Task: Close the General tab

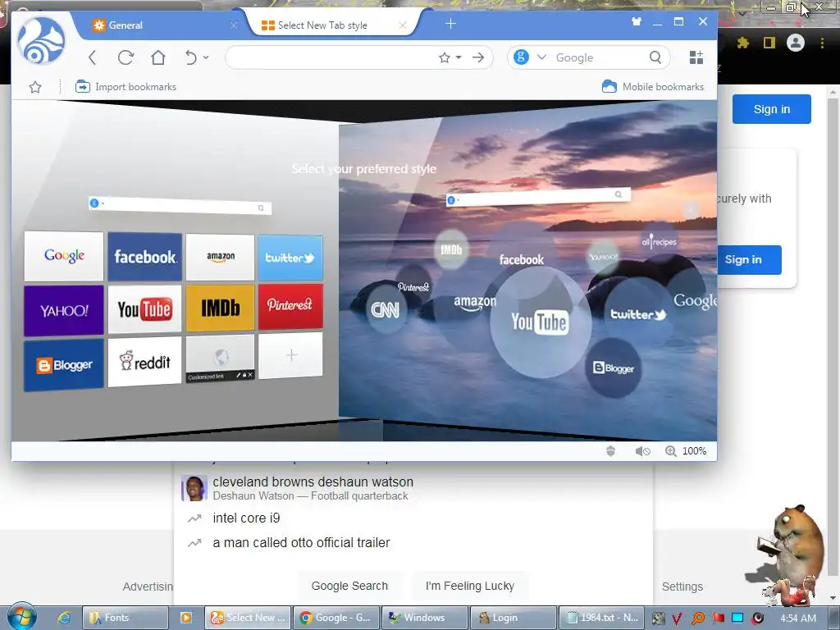Action: [x=234, y=25]
